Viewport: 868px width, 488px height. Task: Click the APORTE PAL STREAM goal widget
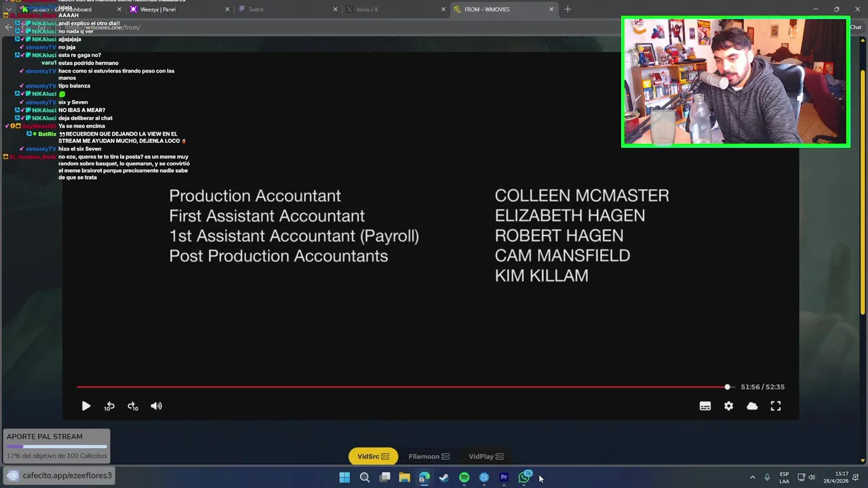tap(56, 446)
